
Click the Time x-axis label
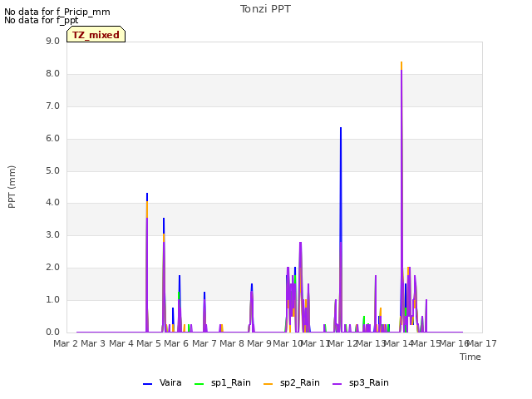pyautogui.click(x=470, y=357)
